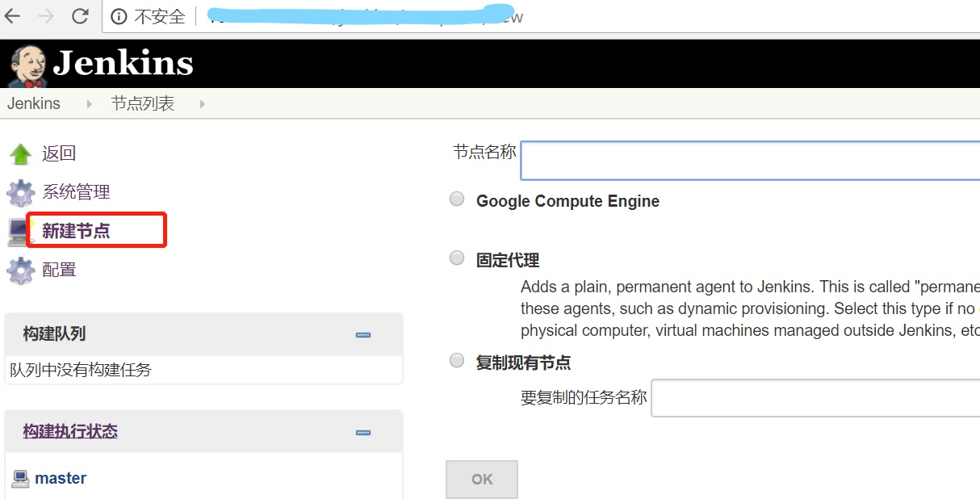
Task: Click the browser back arrow
Action: [14, 16]
